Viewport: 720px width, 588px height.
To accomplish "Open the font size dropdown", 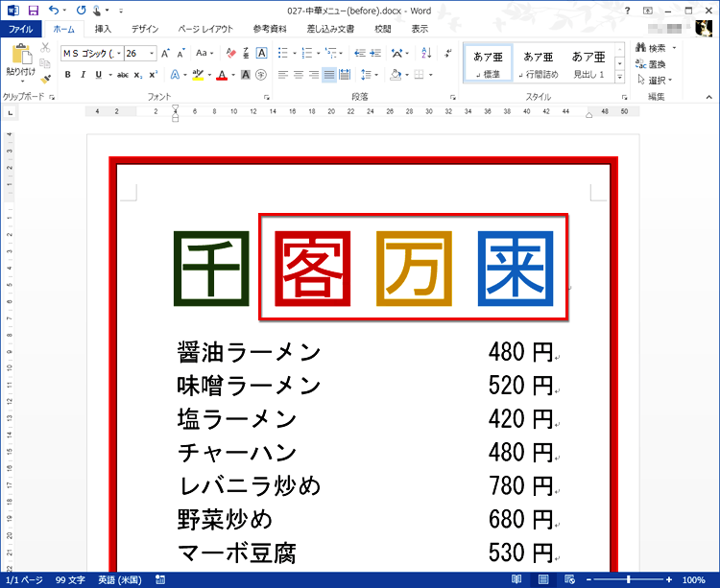I will point(152,54).
